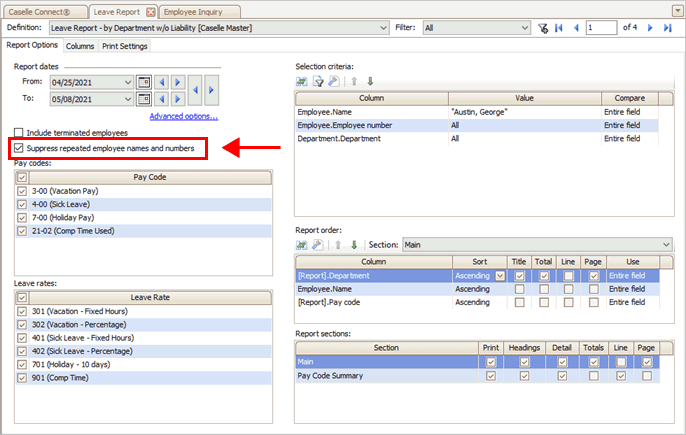Image resolution: width=686 pixels, height=435 pixels.
Task: Open the Filter dropdown
Action: tap(526, 29)
